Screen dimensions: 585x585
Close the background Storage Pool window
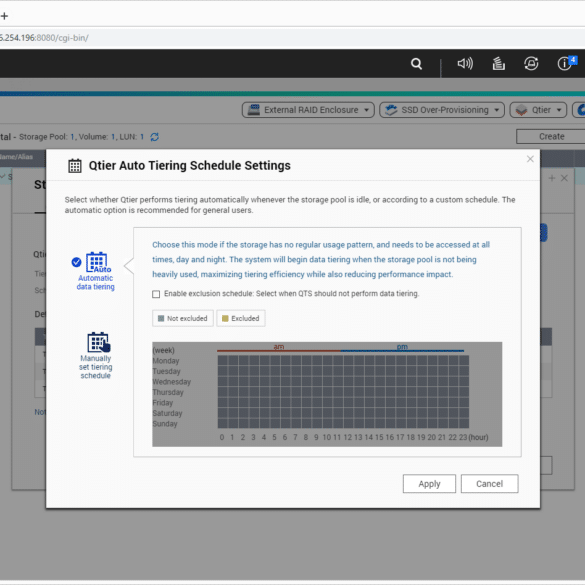[564, 178]
